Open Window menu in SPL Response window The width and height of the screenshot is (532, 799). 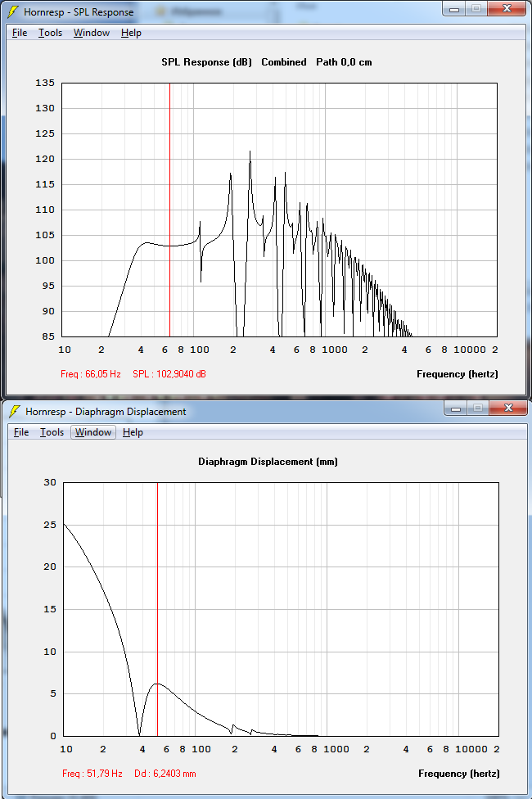92,33
